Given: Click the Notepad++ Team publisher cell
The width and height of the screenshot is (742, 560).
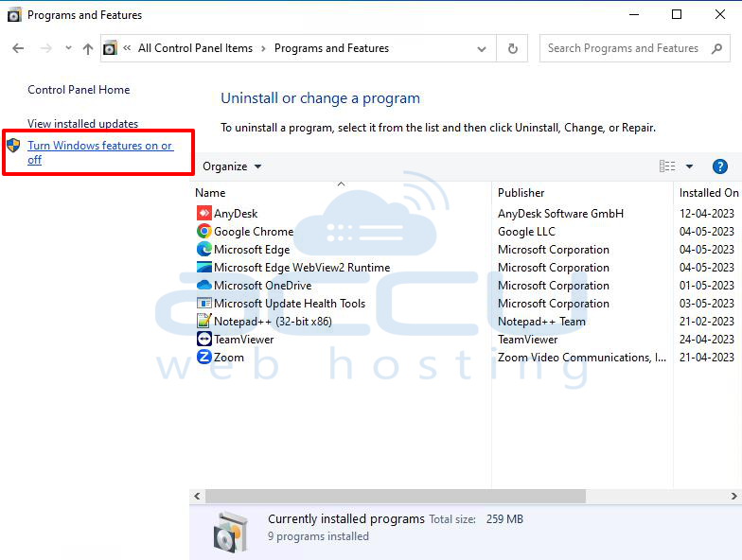Looking at the screenshot, I should (x=541, y=322).
